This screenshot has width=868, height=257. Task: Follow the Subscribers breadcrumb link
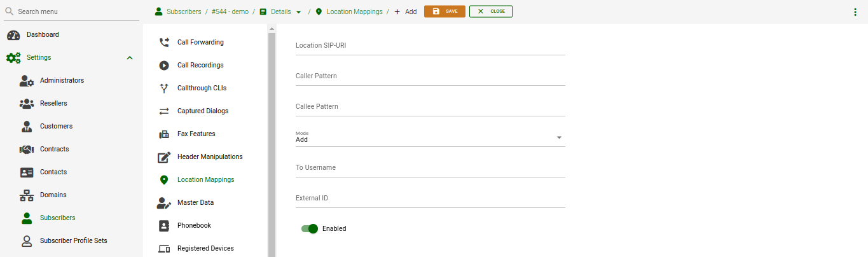tap(184, 11)
